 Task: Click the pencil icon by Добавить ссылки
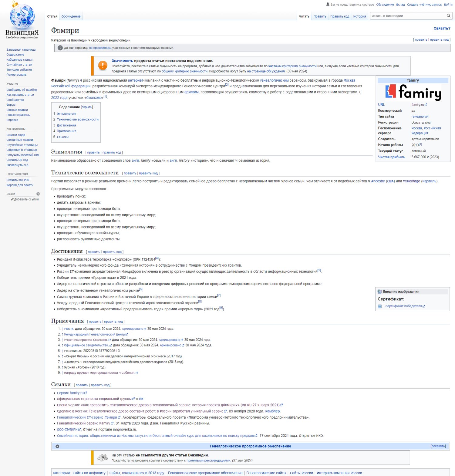pos(12,199)
